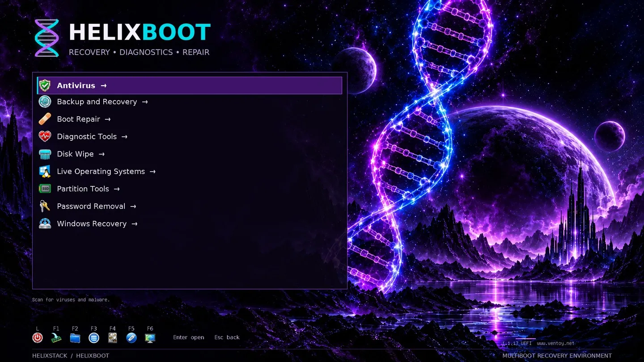Click the bandage icon for Boot Repair
The height and width of the screenshot is (362, 644).
tap(45, 119)
